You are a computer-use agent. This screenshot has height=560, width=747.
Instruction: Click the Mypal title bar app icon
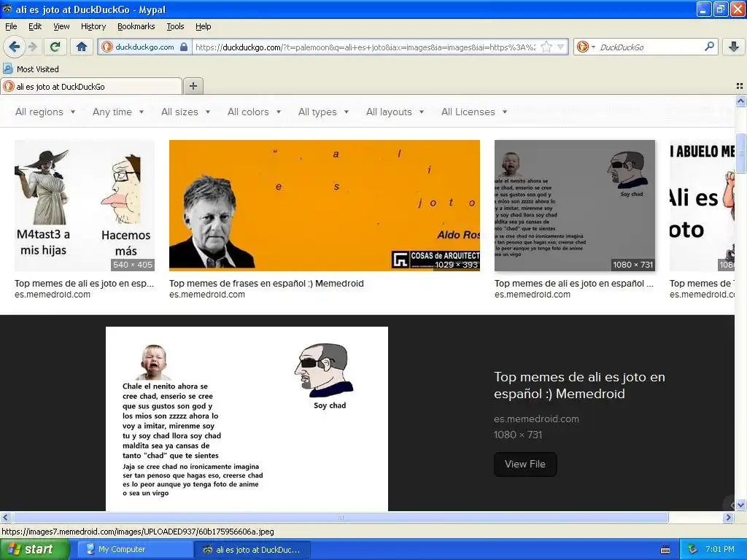pos(7,9)
